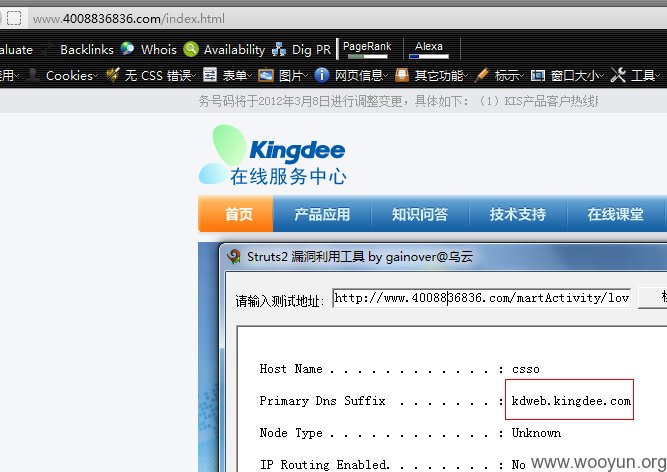Click the Struts2 tool window icon
Image resolution: width=667 pixels, height=472 pixels.
coord(234,257)
